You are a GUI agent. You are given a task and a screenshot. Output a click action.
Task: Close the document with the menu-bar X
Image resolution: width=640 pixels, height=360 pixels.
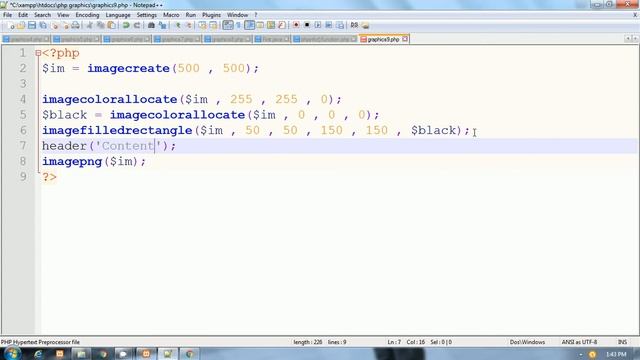pyautogui.click(x=635, y=15)
